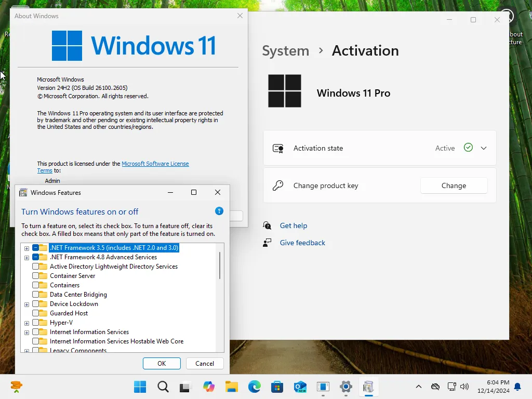The height and width of the screenshot is (399, 532).
Task: Check the Container Server box
Action: 35,276
